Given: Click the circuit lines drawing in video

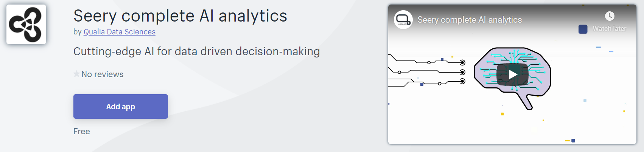Looking at the screenshot, I should [x=427, y=71].
